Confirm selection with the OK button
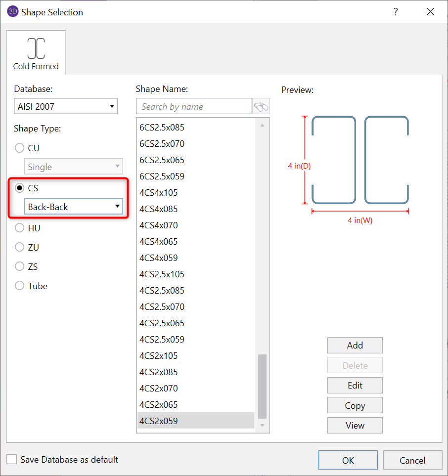This screenshot has height=476, width=448. tap(348, 460)
